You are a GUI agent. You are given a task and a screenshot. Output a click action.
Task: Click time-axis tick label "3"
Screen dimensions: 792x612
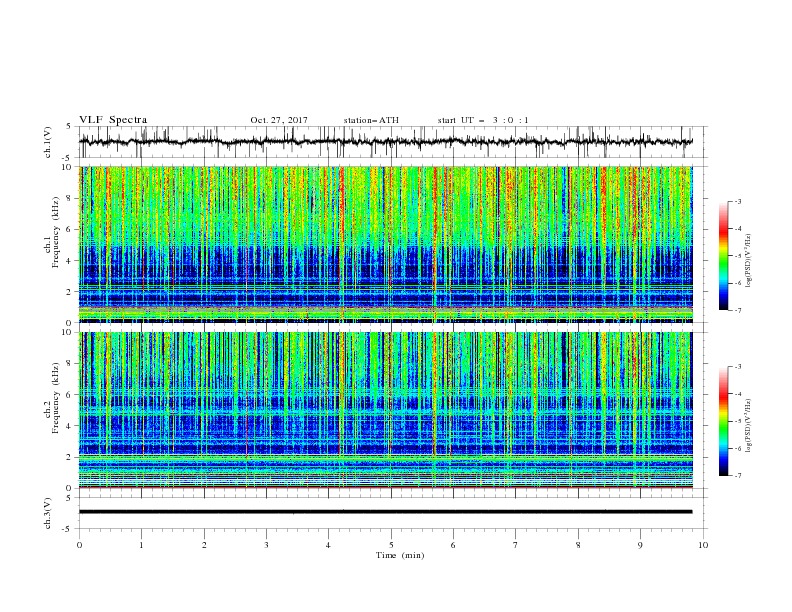point(266,545)
